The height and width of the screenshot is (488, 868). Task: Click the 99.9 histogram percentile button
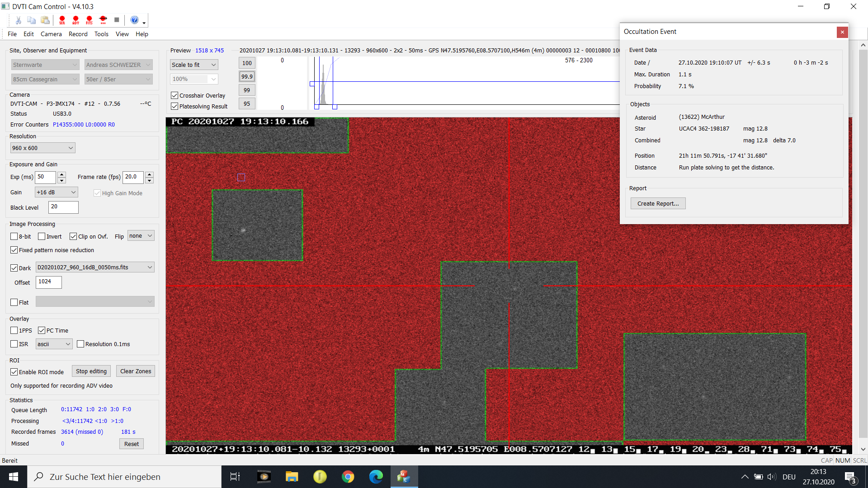(247, 76)
